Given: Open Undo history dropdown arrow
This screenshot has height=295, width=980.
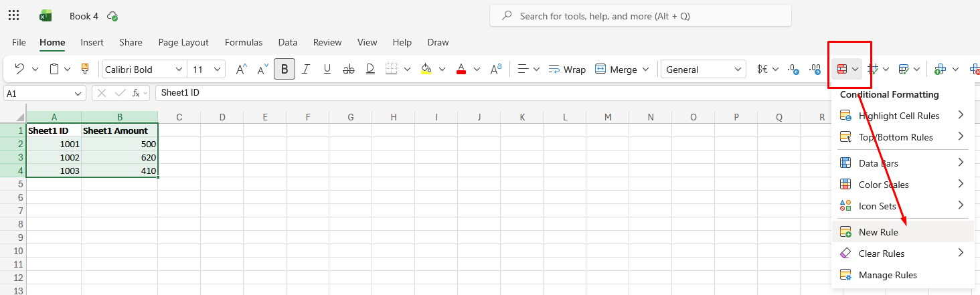Looking at the screenshot, I should pyautogui.click(x=35, y=69).
